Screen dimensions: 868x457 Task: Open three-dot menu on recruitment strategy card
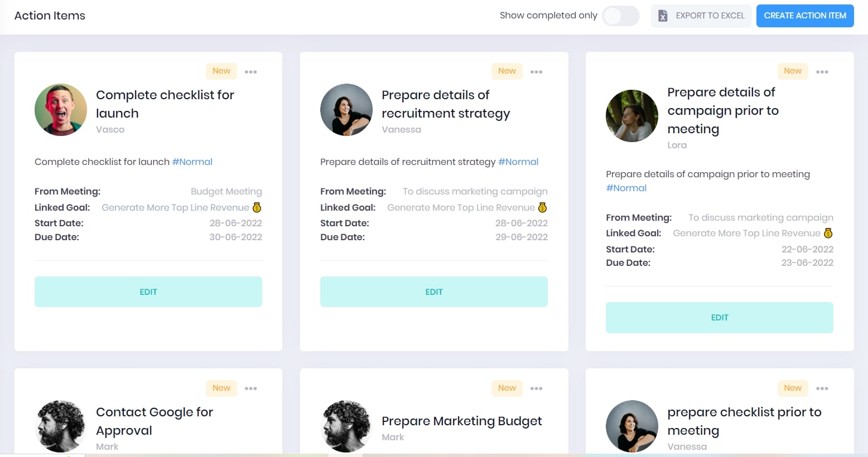tap(537, 72)
